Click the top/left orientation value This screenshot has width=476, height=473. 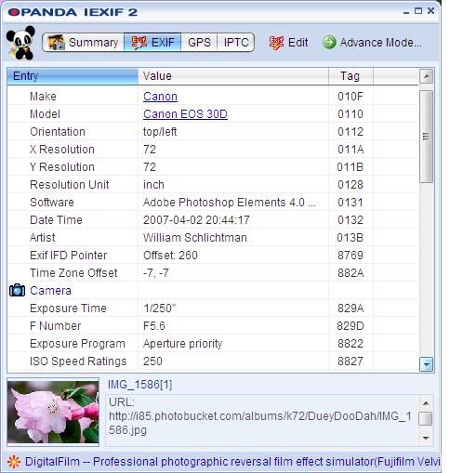(160, 132)
